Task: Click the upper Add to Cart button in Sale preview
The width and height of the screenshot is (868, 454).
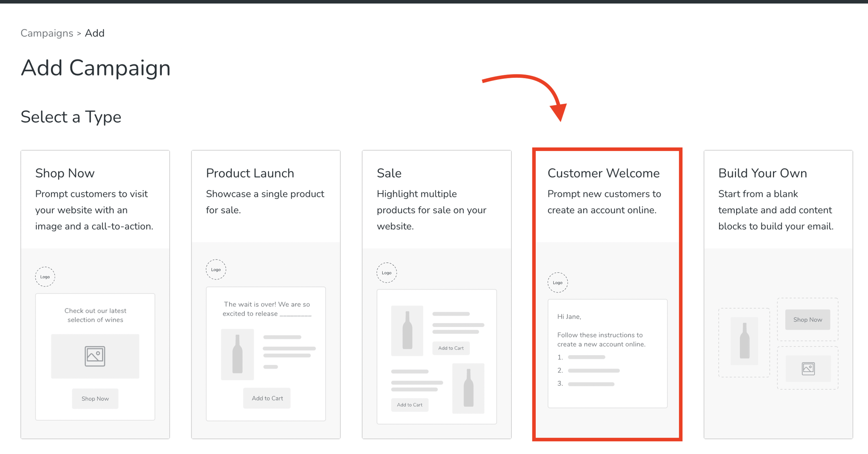Action: click(x=451, y=348)
